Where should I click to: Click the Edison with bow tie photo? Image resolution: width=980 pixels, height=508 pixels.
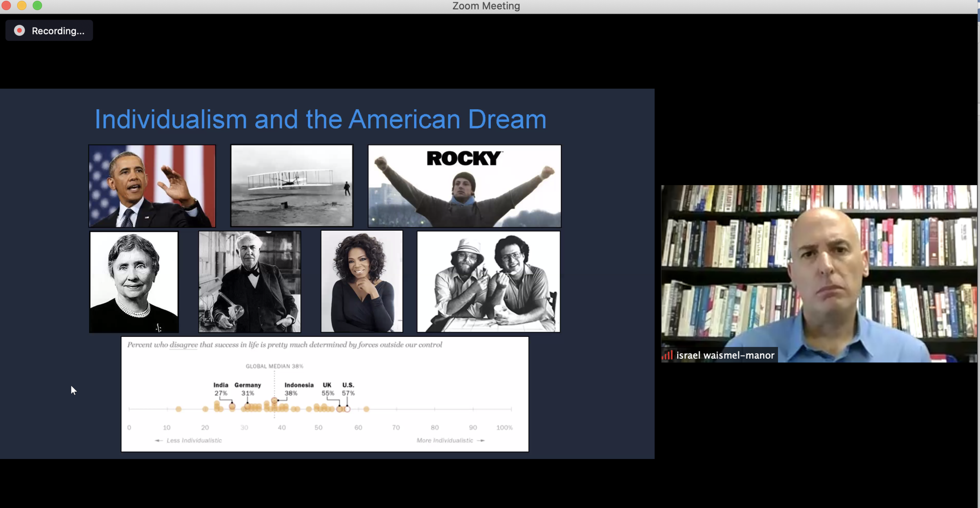[250, 282]
